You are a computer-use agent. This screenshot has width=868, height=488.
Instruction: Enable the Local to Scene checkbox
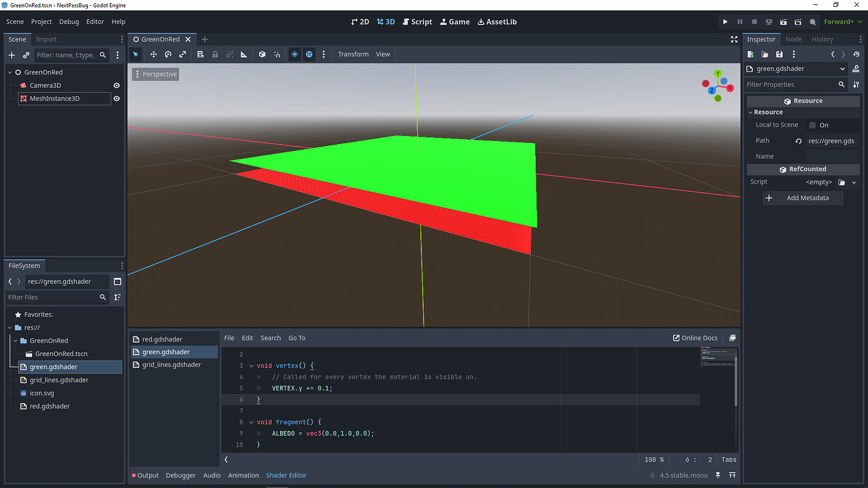(812, 125)
